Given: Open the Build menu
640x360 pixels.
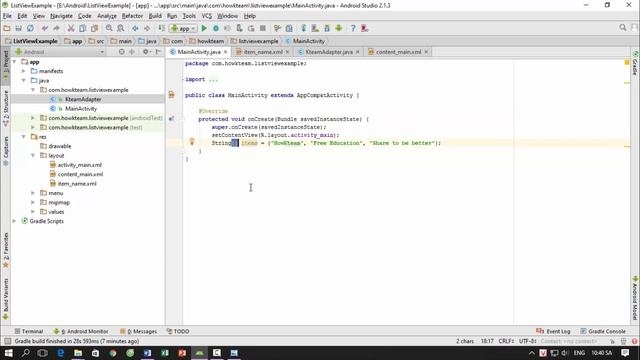Looking at the screenshot, I should tap(155, 16).
